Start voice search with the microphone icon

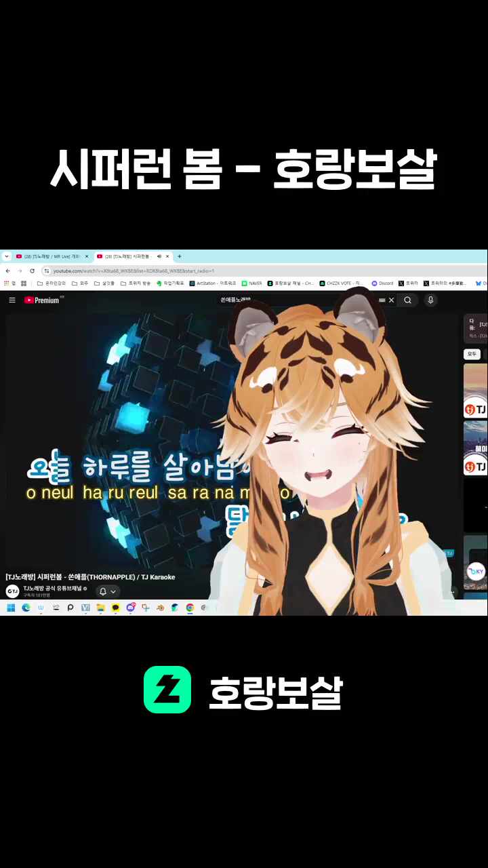tap(430, 300)
